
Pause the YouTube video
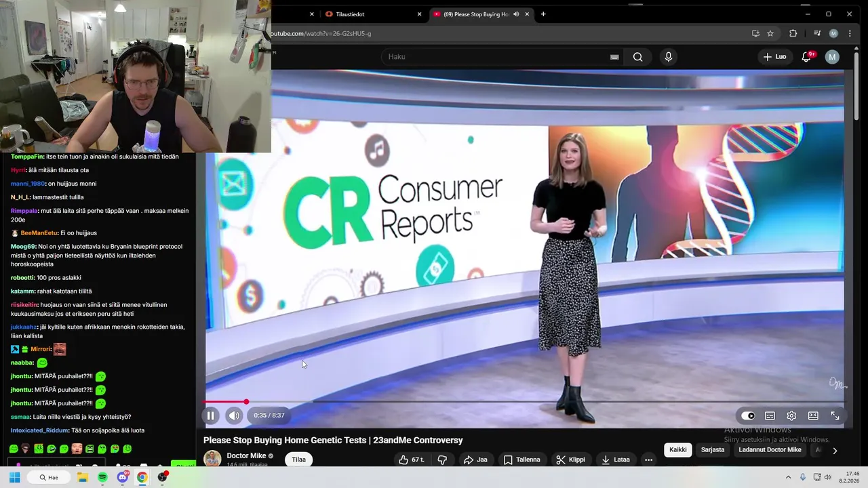210,415
